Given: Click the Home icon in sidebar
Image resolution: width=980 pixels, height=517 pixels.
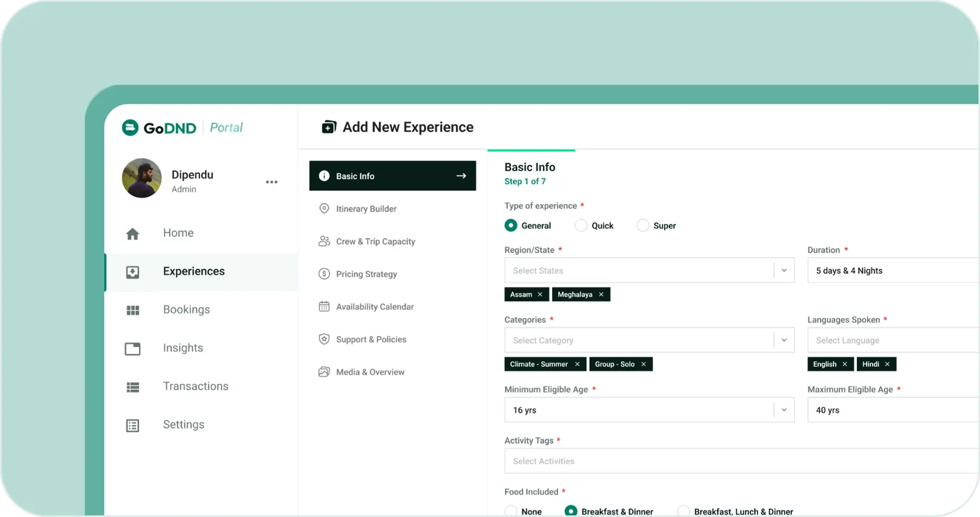Looking at the screenshot, I should click(x=132, y=234).
